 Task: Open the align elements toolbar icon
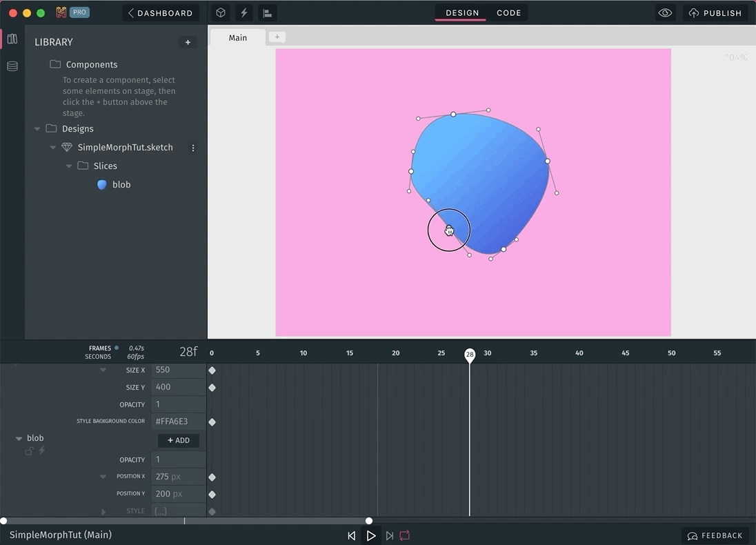tap(267, 13)
